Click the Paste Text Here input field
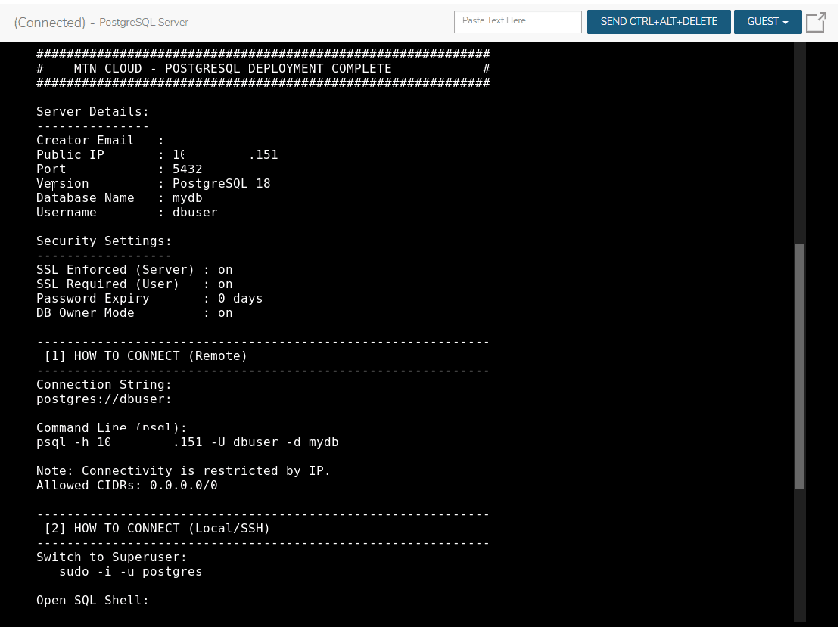 click(518, 22)
